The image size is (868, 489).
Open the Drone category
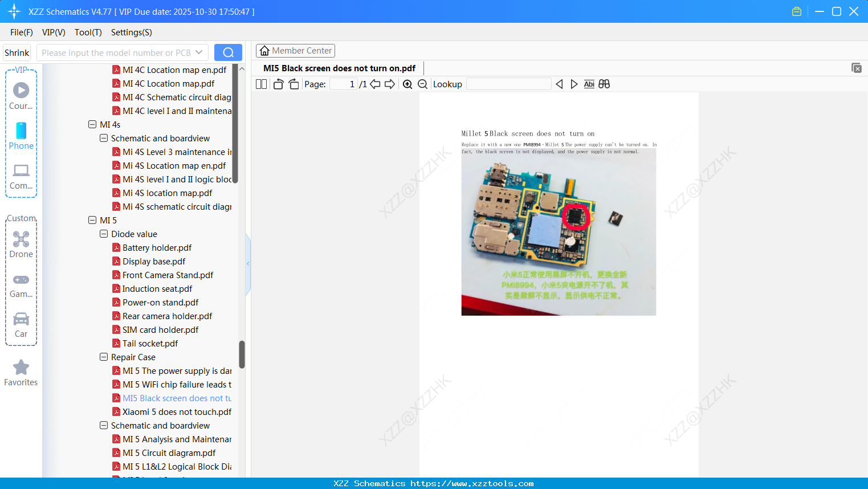[21, 244]
